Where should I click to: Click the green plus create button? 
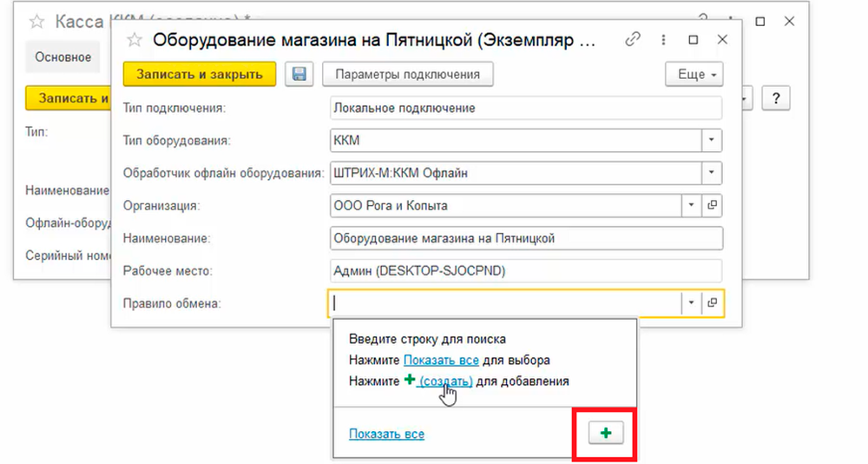[606, 434]
